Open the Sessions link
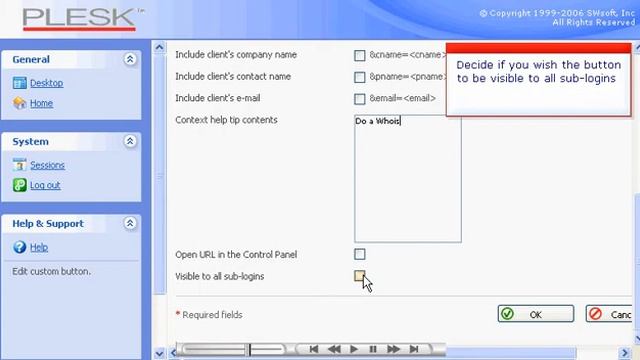The width and height of the screenshot is (640, 360). [47, 165]
